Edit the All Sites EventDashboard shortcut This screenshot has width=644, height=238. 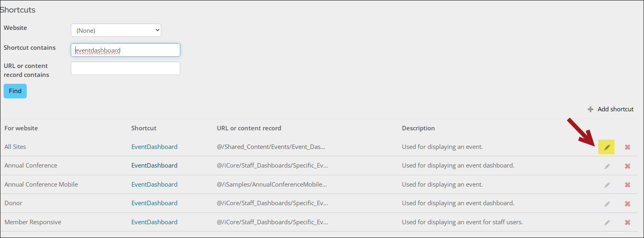(x=607, y=147)
